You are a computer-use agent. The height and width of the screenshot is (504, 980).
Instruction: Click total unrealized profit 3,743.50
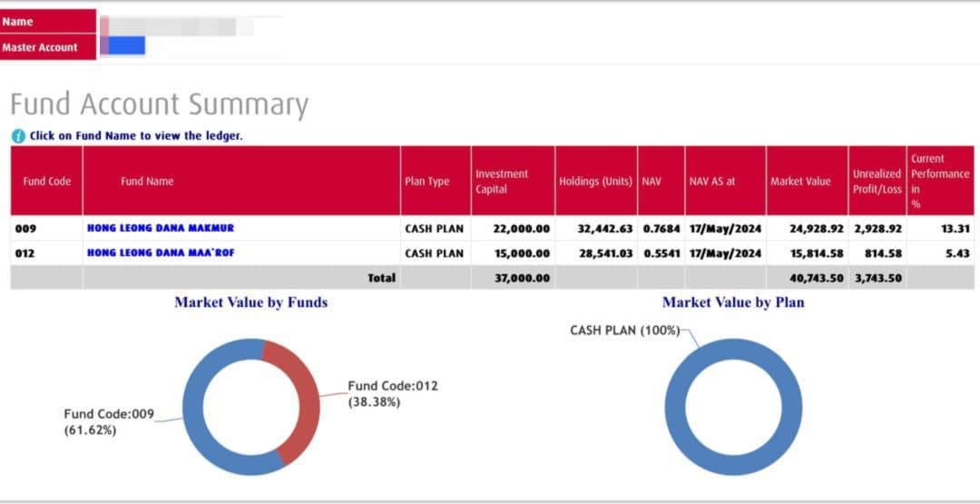pyautogui.click(x=878, y=278)
